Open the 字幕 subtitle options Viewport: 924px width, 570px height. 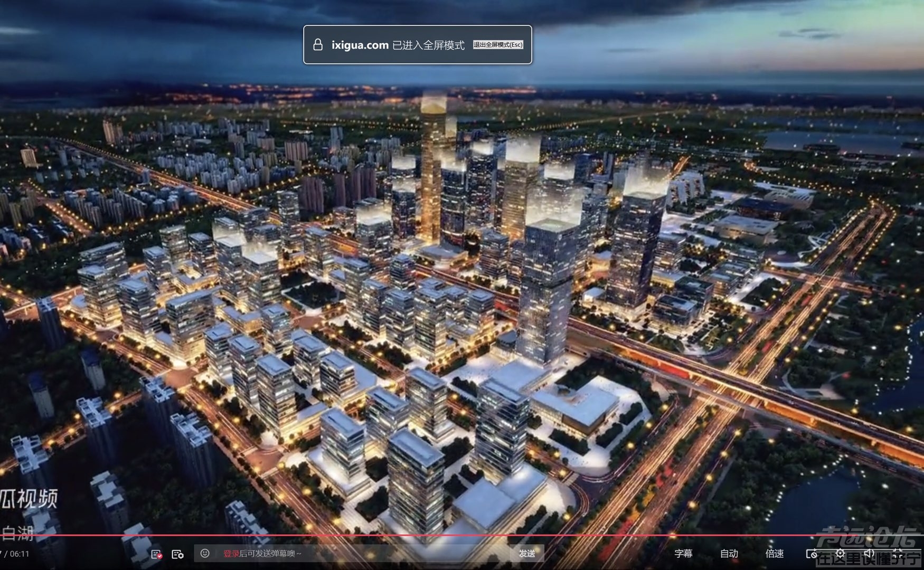tap(683, 554)
